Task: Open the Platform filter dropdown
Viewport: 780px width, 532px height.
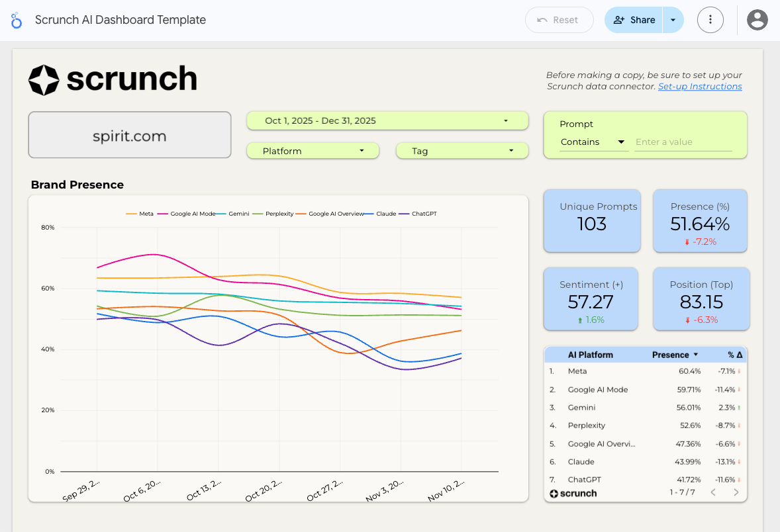Action: 313,151
